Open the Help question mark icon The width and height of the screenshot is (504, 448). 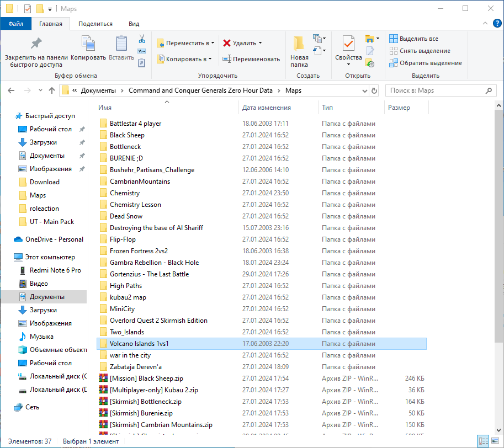pyautogui.click(x=497, y=23)
